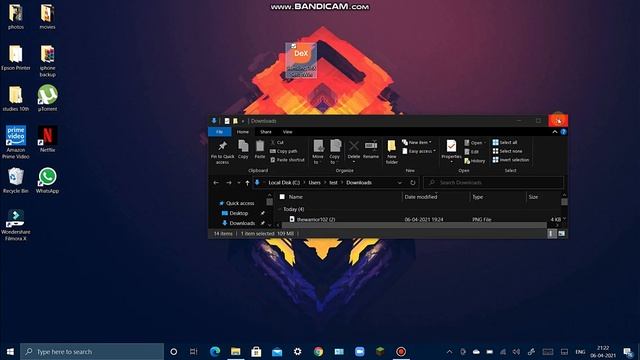
Task: Select the WhatsApp desktop icon
Action: [x=47, y=180]
